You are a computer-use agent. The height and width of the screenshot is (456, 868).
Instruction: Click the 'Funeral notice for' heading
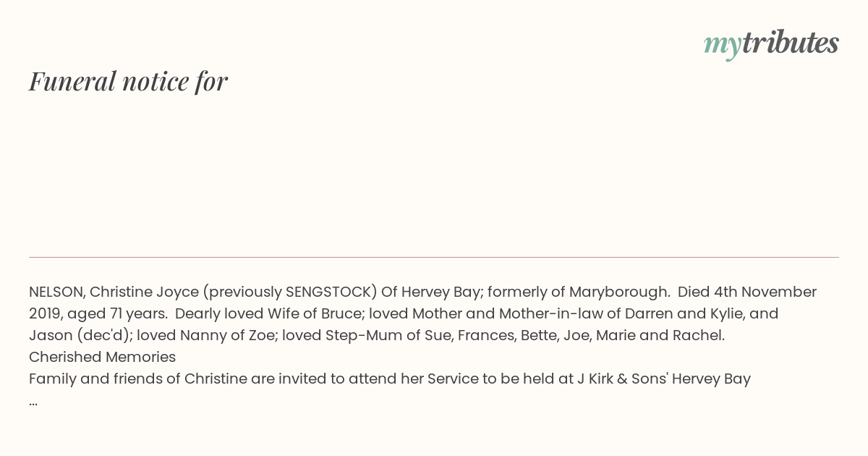coord(128,81)
